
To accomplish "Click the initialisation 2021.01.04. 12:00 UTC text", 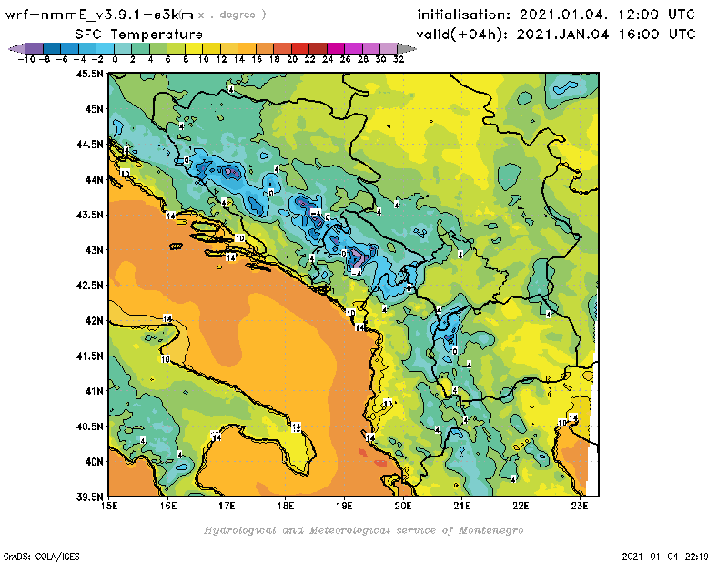I will click(x=556, y=15).
